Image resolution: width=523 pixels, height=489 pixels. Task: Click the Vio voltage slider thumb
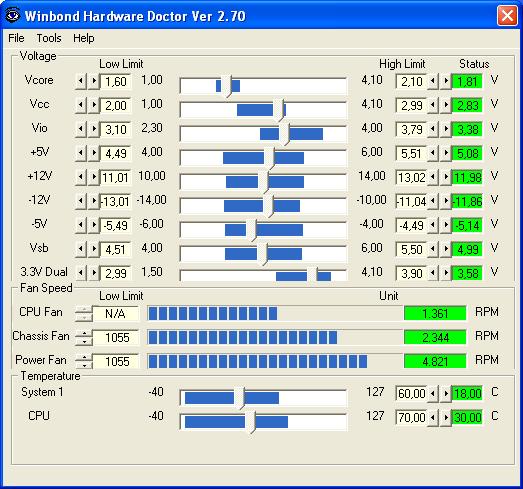point(284,134)
